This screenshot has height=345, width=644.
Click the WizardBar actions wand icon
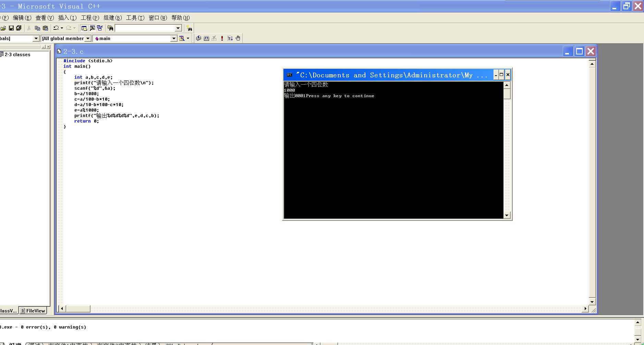tap(182, 38)
